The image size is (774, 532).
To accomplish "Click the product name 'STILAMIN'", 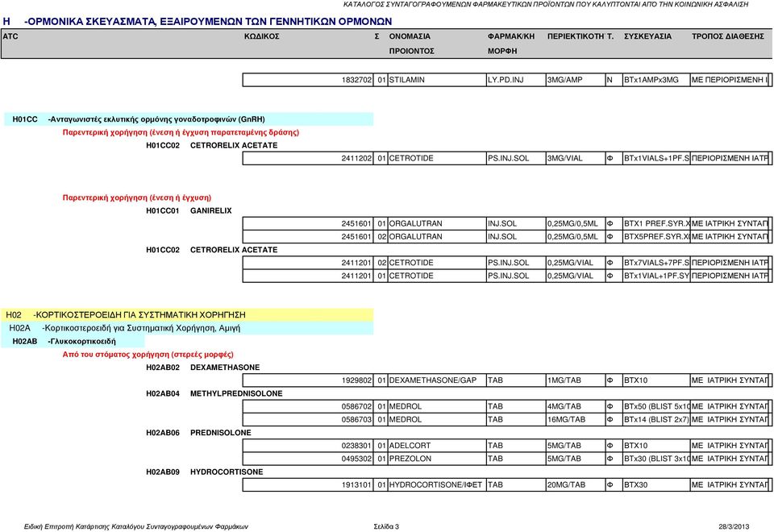I will coord(406,80).
